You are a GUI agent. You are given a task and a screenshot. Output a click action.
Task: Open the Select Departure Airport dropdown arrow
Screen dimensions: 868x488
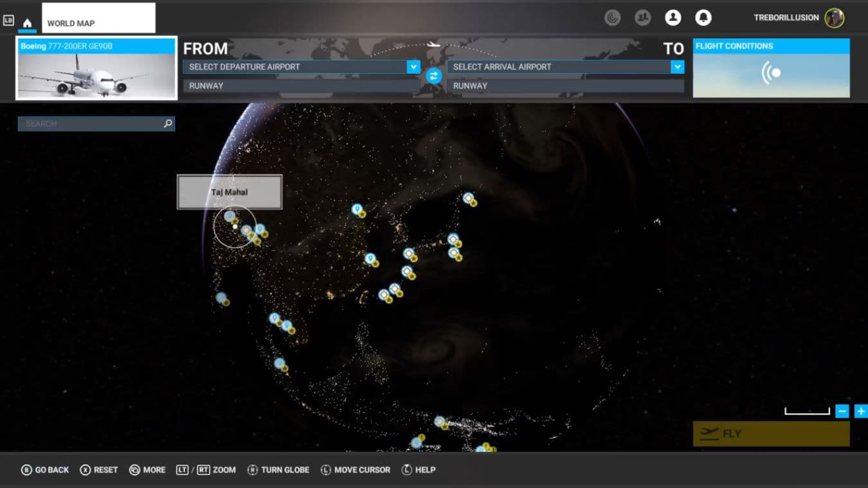tap(413, 67)
